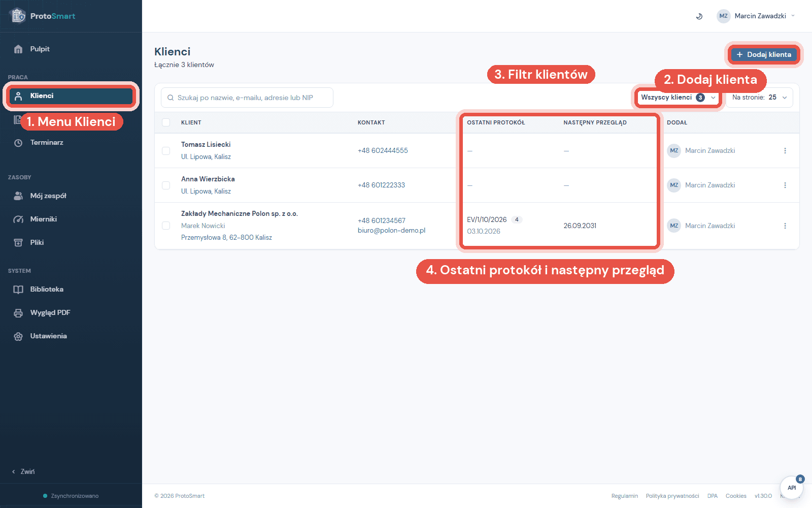
Task: Open the Na stronie 25 page-size dropdown
Action: pos(759,98)
